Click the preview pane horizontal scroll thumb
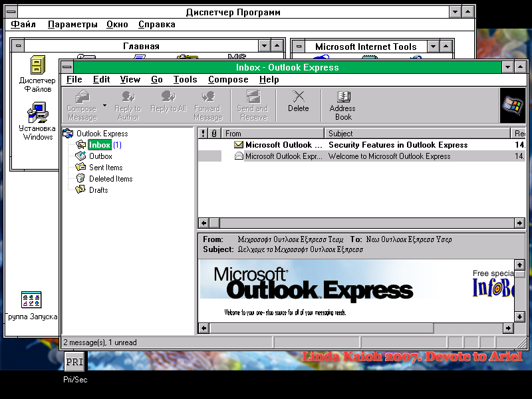 click(x=321, y=328)
